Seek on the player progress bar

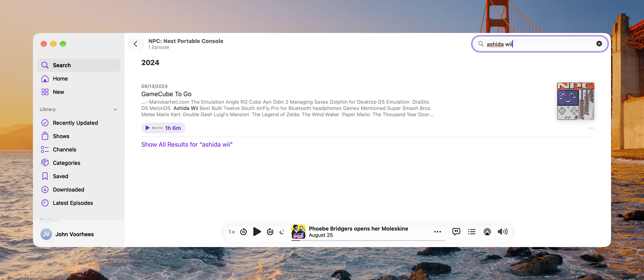point(368,241)
